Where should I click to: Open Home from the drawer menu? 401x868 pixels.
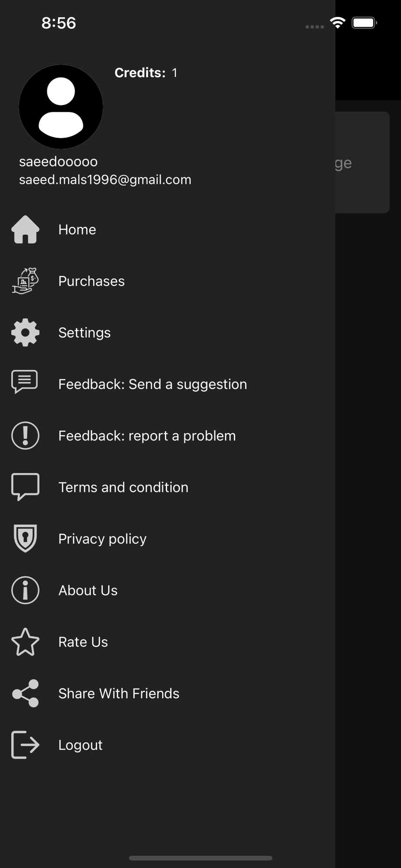point(77,230)
